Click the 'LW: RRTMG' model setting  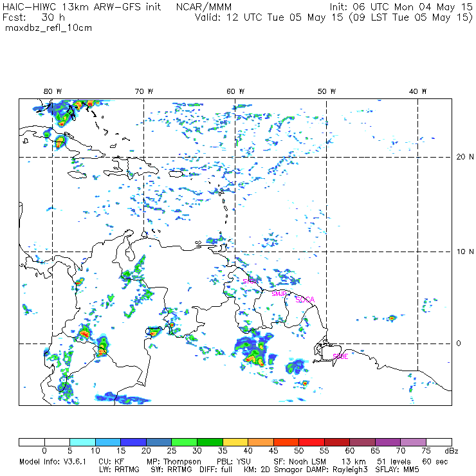[119, 470]
